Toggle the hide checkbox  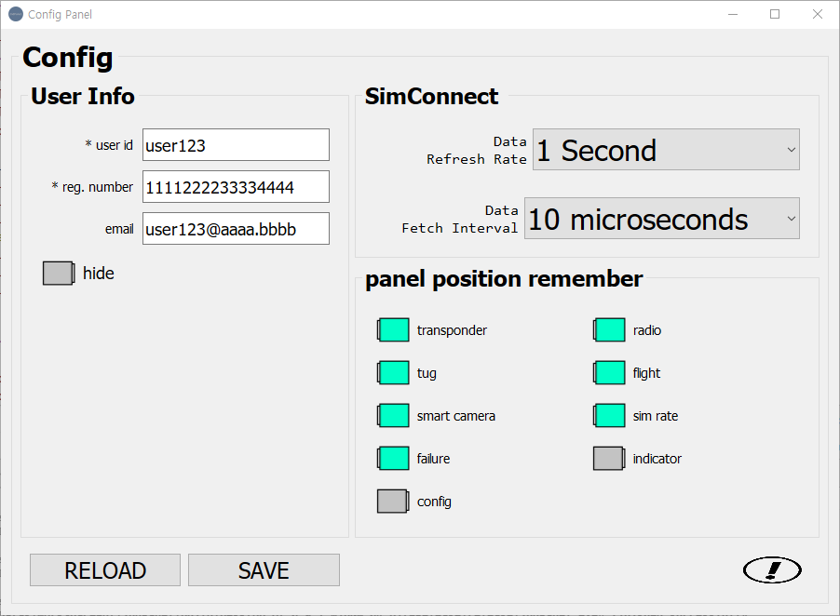(x=58, y=274)
